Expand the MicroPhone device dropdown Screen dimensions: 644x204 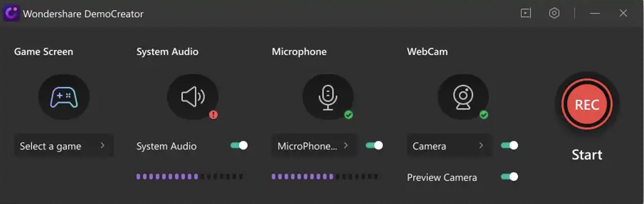click(314, 146)
